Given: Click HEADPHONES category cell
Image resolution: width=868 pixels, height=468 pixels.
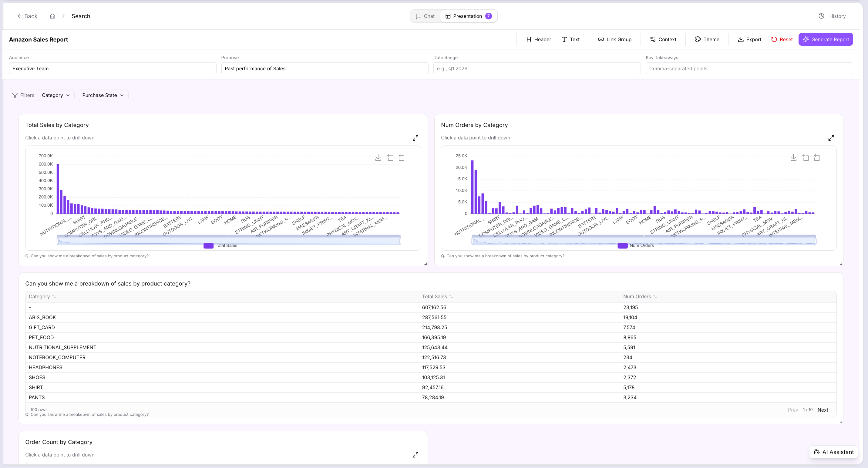Looking at the screenshot, I should [x=45, y=368].
